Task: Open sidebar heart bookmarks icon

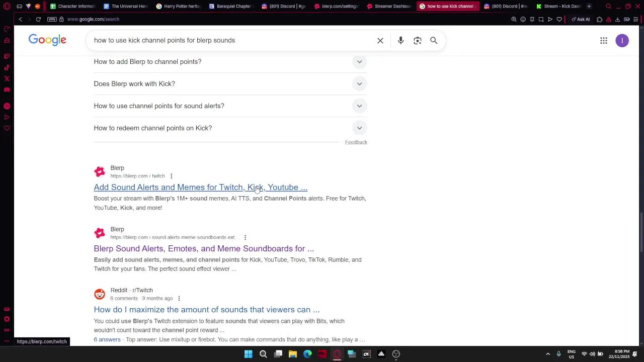Action: click(7, 128)
